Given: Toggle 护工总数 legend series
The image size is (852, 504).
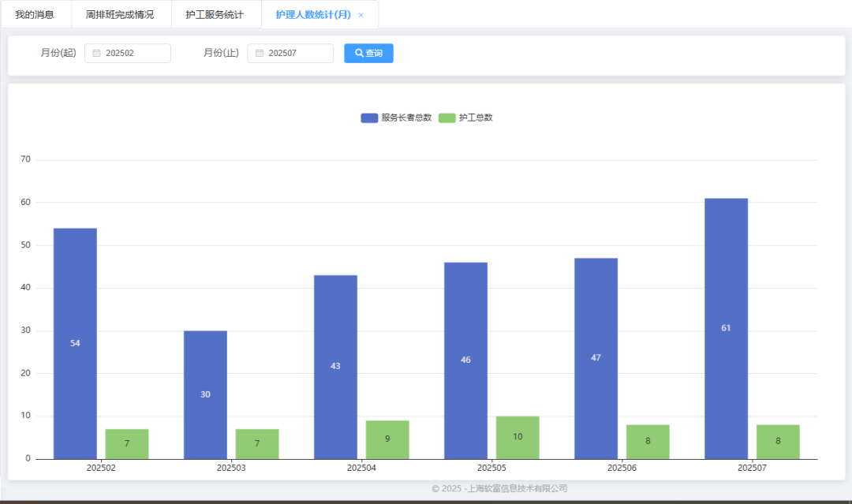Looking at the screenshot, I should coord(475,118).
